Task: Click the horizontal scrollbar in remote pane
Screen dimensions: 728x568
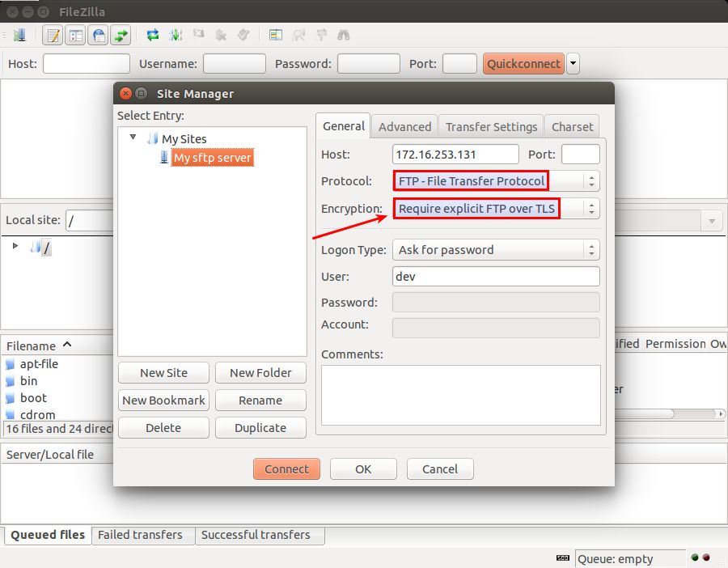Action: point(670,413)
